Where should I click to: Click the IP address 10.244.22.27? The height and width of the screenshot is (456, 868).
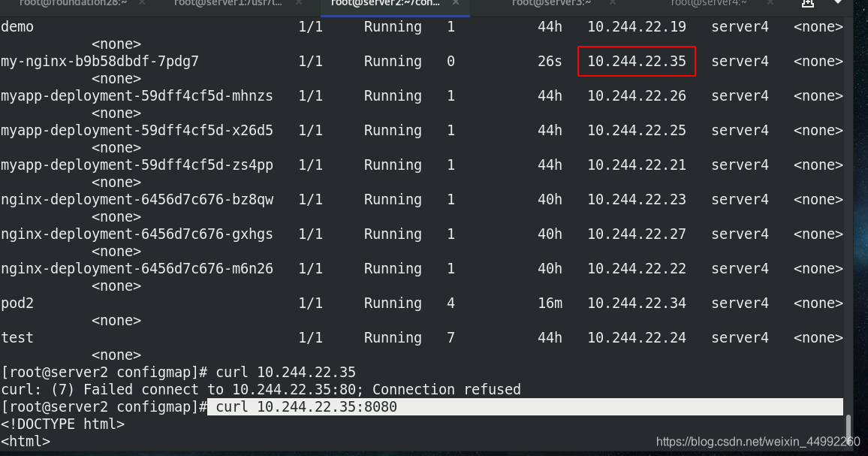637,234
